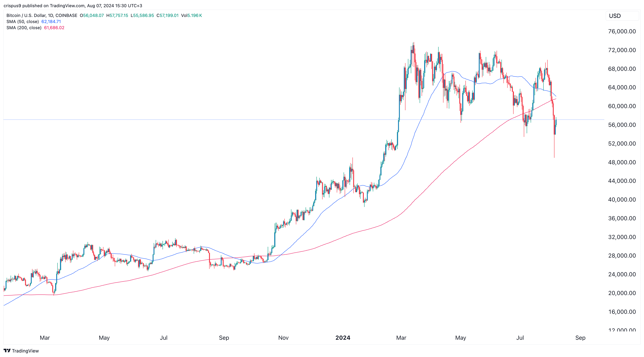Screen dimensions: 644x357
Task: Click the volume value Vol5.196K
Action: (x=192, y=15)
